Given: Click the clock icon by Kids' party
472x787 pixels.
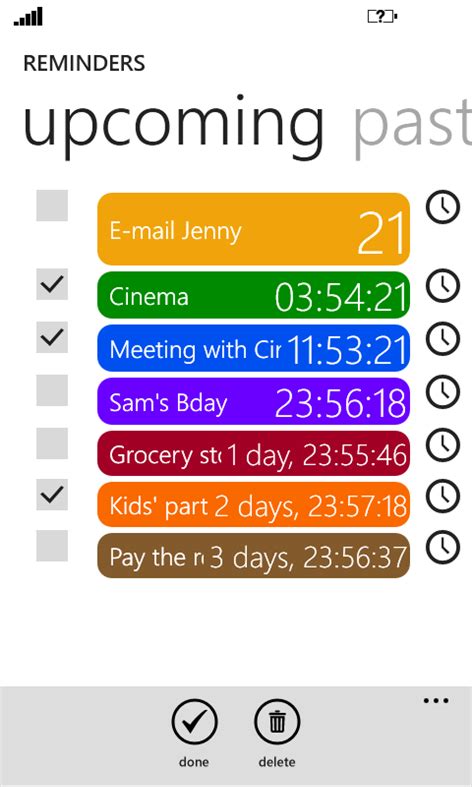Looking at the screenshot, I should (443, 496).
